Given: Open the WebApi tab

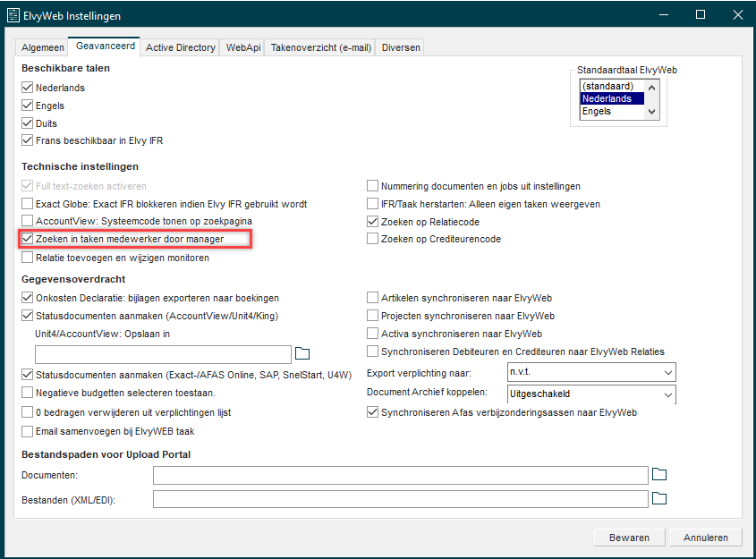Looking at the screenshot, I should [243, 47].
